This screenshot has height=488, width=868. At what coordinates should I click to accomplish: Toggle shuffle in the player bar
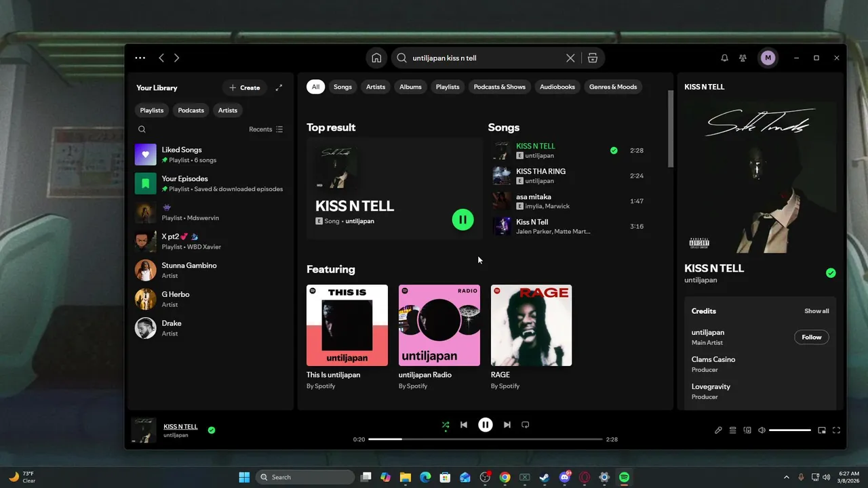pos(446,425)
